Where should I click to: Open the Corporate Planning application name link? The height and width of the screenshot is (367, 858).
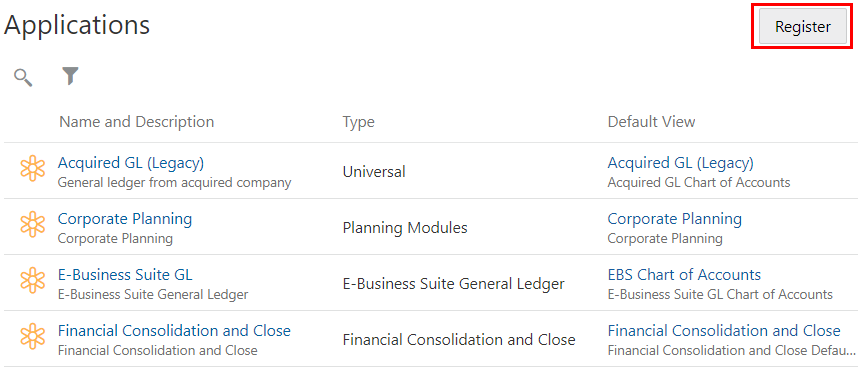point(125,219)
